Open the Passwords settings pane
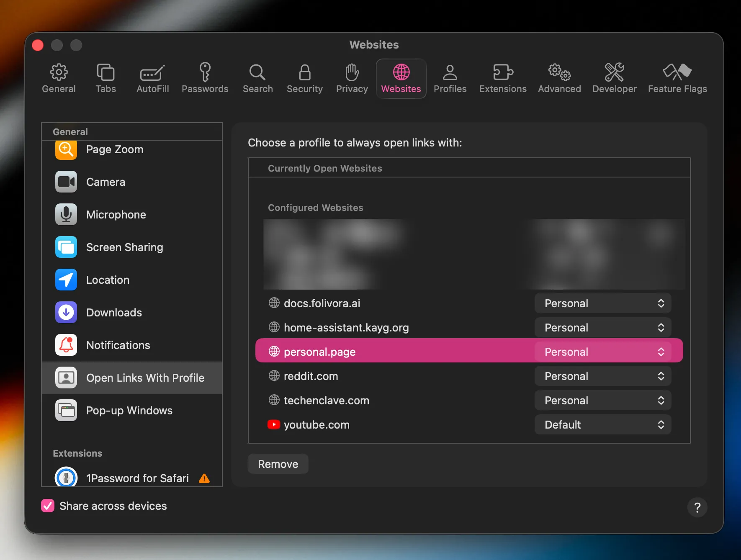741x560 pixels. (205, 78)
